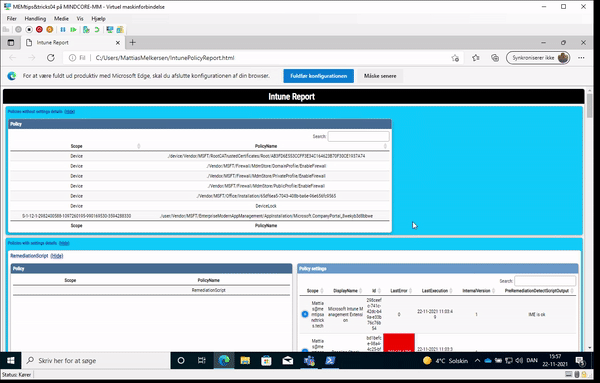Viewport: 600px width, 383px height.
Task: Open Edge tab actions menu icon
Action: [11, 42]
